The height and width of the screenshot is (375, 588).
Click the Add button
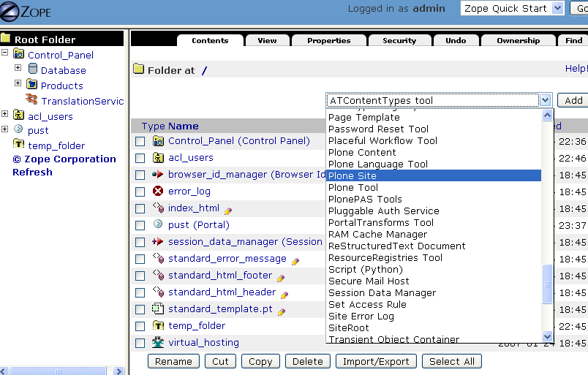pyautogui.click(x=573, y=100)
